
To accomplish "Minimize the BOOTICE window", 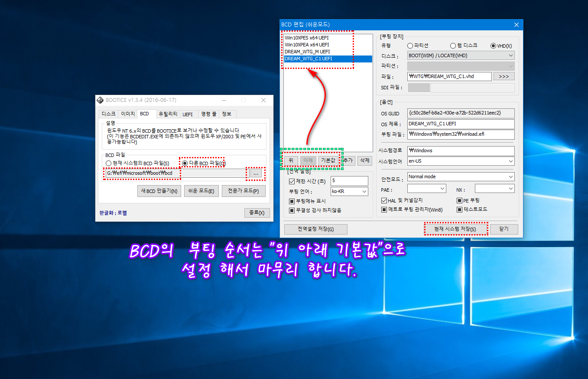I will point(224,100).
